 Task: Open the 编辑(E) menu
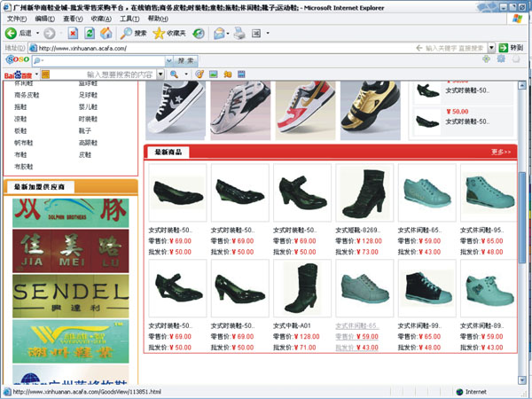pyautogui.click(x=45, y=19)
